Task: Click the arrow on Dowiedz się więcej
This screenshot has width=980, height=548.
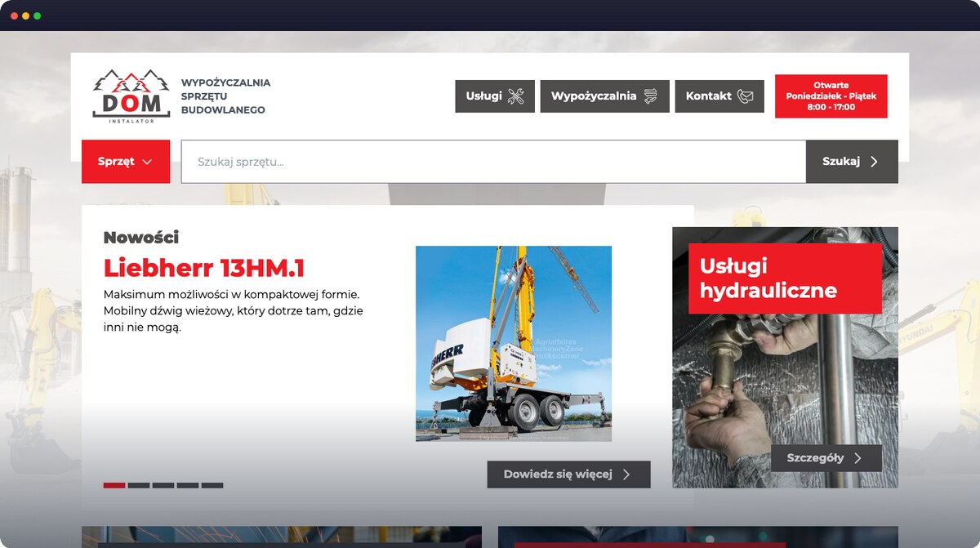Action: [x=626, y=474]
